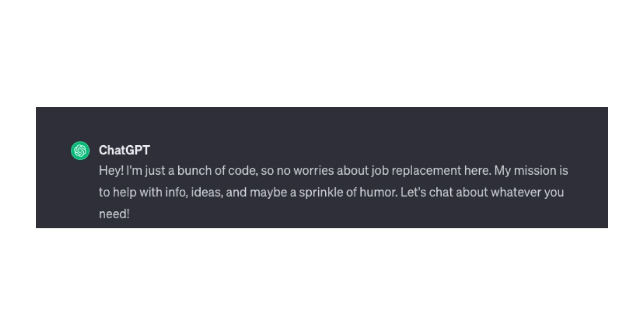The width and height of the screenshot is (644, 336).
Task: Click the green ChatGPT logo avatar
Action: [80, 151]
